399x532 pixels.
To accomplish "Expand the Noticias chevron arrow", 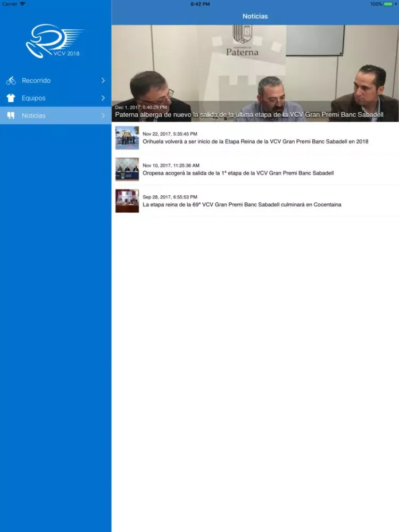I will (x=103, y=115).
